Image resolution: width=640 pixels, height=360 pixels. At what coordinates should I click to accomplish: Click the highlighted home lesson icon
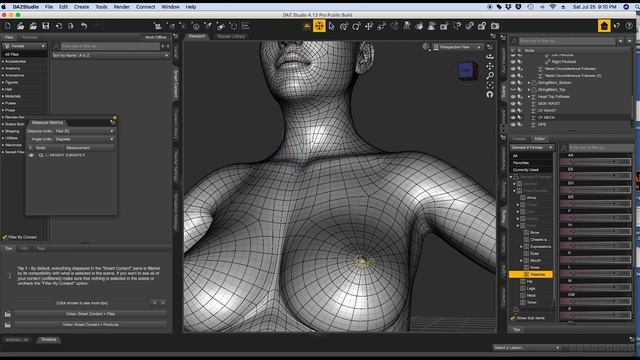pos(604,26)
